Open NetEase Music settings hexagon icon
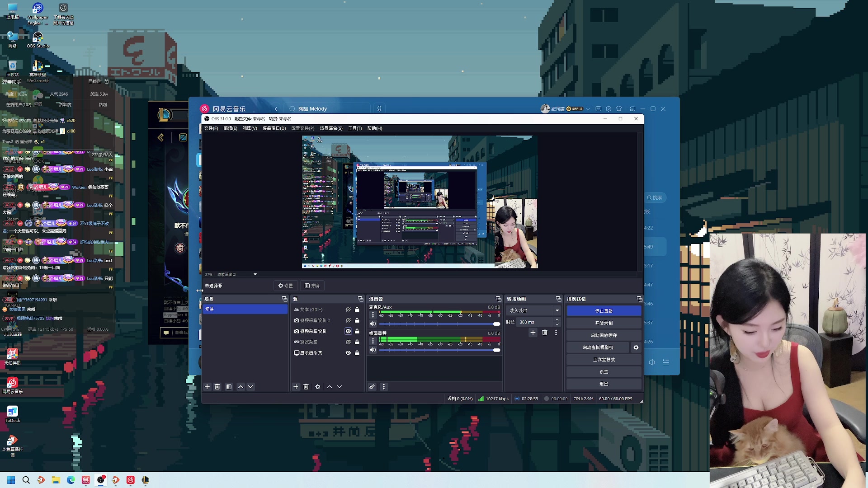This screenshot has height=488, width=868. pyautogui.click(x=609, y=108)
